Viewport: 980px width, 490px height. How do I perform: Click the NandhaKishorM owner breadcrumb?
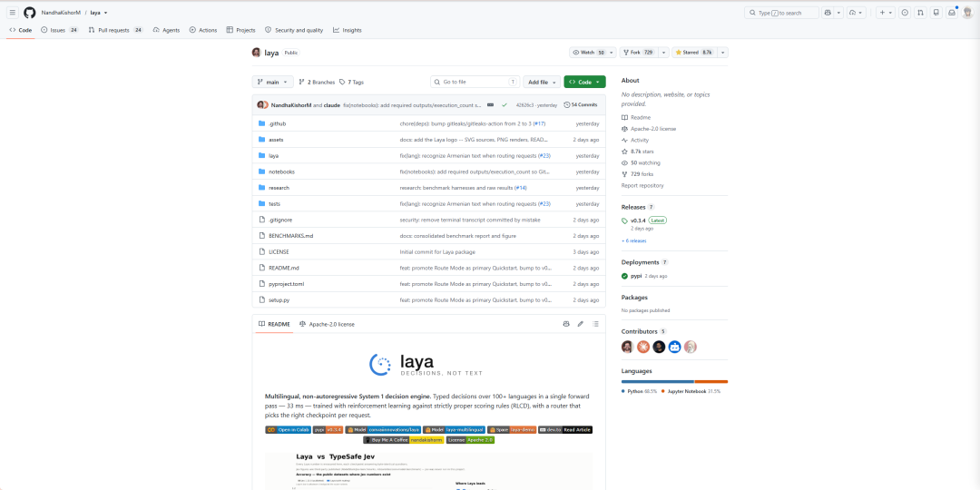pos(62,13)
